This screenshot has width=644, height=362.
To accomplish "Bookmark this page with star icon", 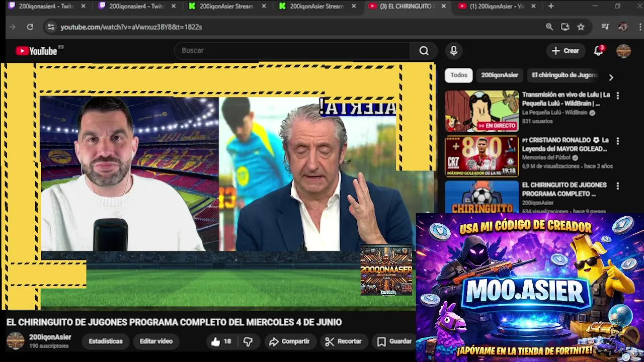I will [x=581, y=27].
